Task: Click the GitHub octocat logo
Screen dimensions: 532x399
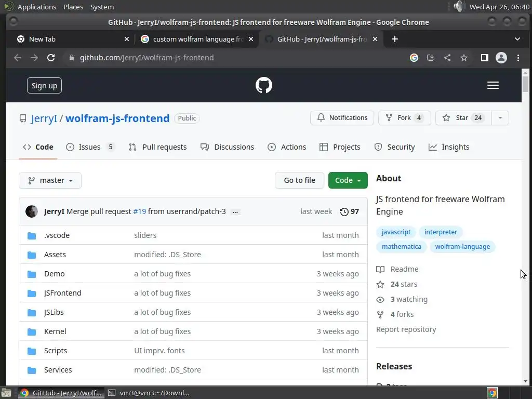Action: click(x=263, y=85)
